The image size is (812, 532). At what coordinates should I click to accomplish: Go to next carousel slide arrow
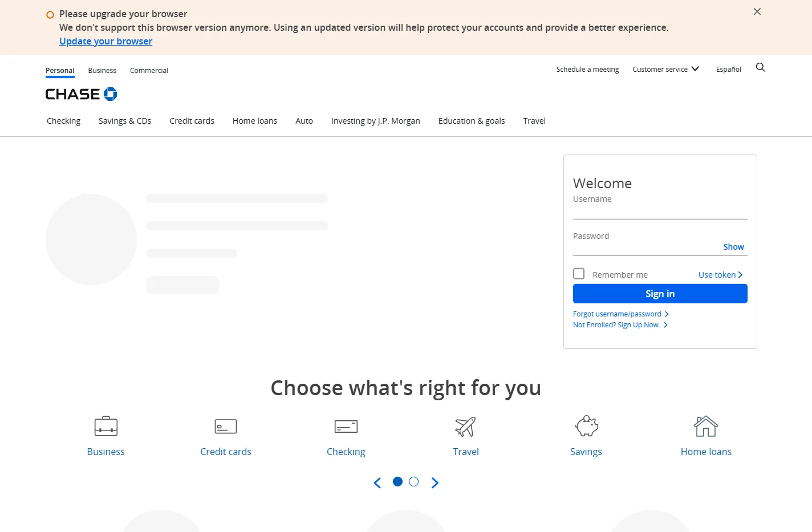pyautogui.click(x=435, y=483)
